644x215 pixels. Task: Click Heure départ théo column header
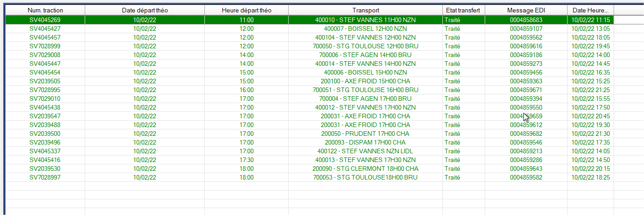tap(247, 10)
